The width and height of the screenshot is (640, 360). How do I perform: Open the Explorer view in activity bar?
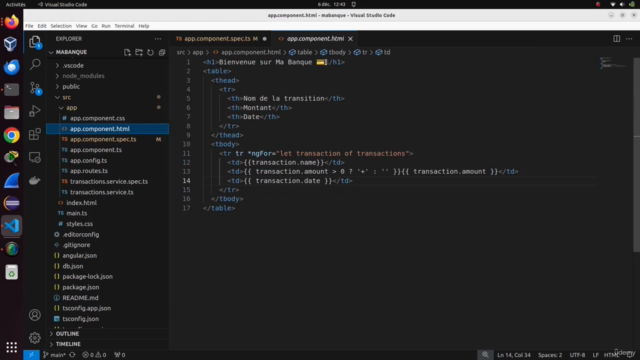pos(35,42)
